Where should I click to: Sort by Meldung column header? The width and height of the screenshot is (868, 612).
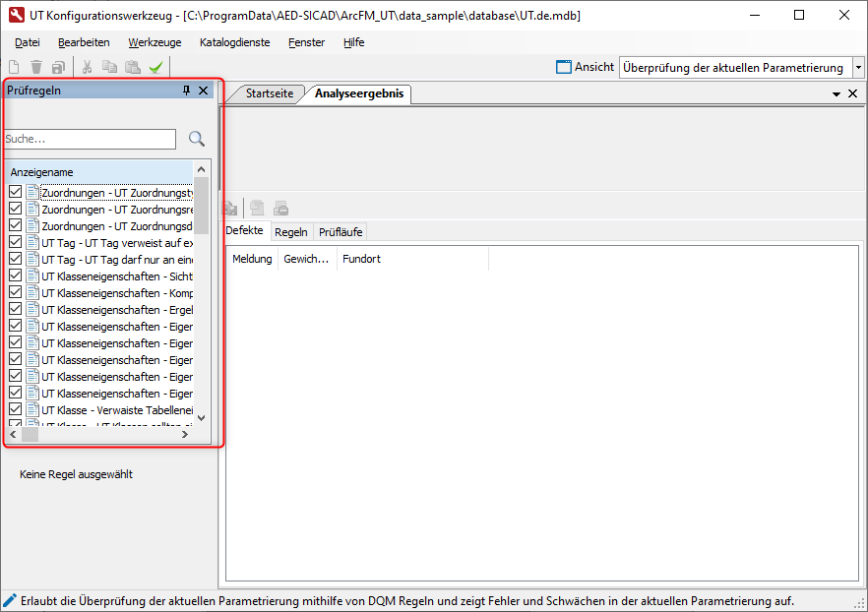point(252,259)
